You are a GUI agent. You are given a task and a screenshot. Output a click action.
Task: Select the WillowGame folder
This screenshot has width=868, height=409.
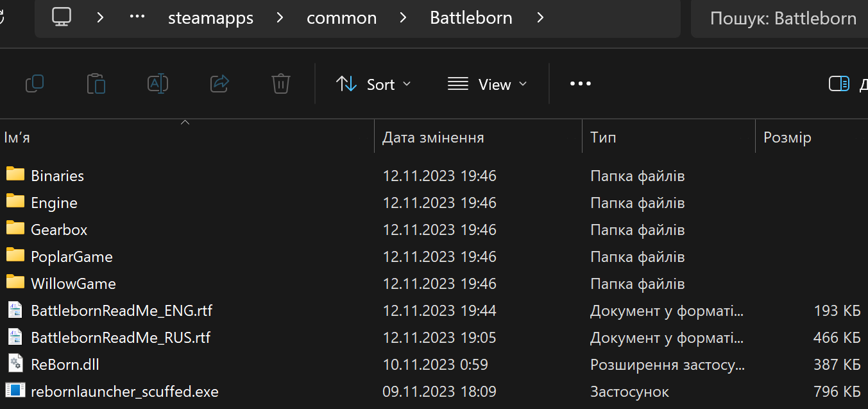pos(74,283)
